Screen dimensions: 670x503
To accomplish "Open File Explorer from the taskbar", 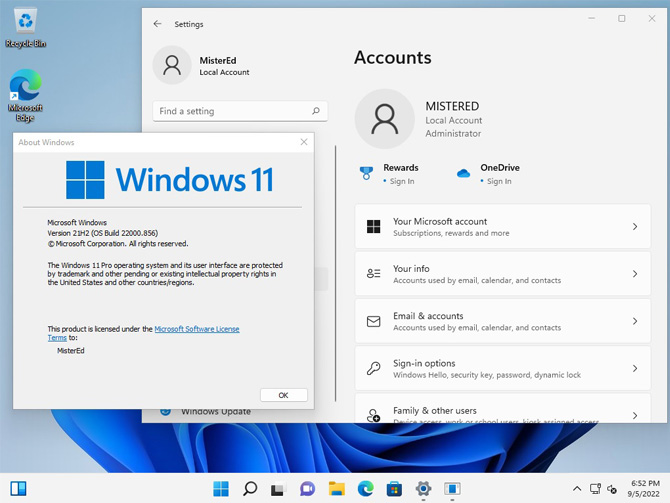I will [x=337, y=489].
